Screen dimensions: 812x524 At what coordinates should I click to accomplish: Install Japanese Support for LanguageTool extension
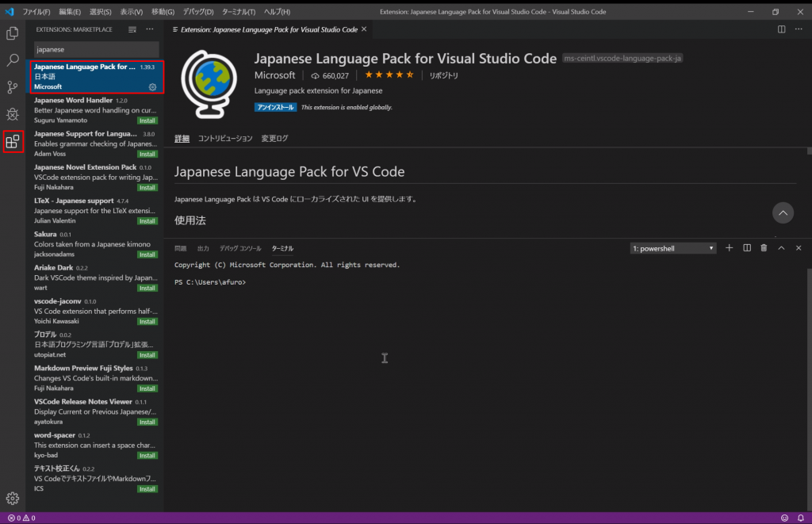(147, 155)
